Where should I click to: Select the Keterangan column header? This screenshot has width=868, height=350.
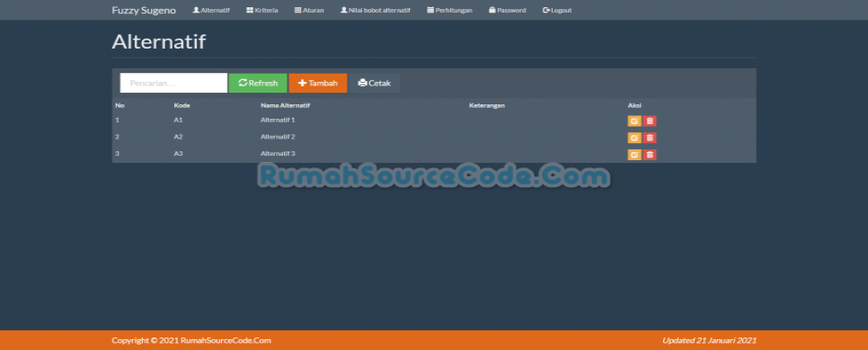[x=487, y=105]
